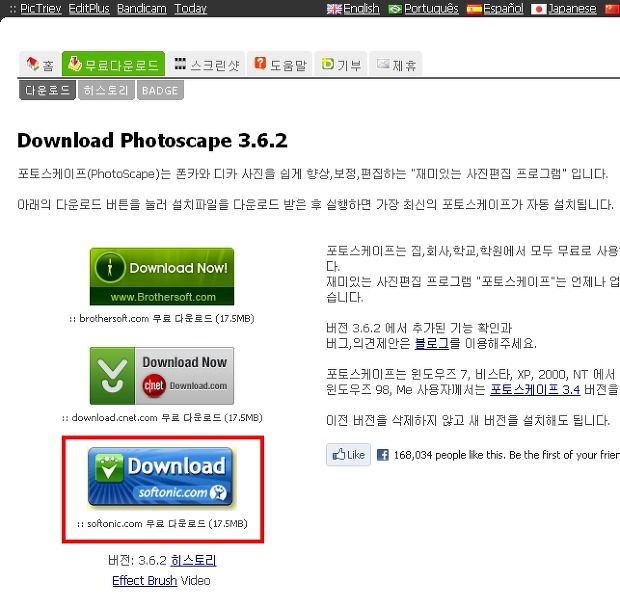Open the Today link
The image size is (620, 608).
click(x=191, y=8)
